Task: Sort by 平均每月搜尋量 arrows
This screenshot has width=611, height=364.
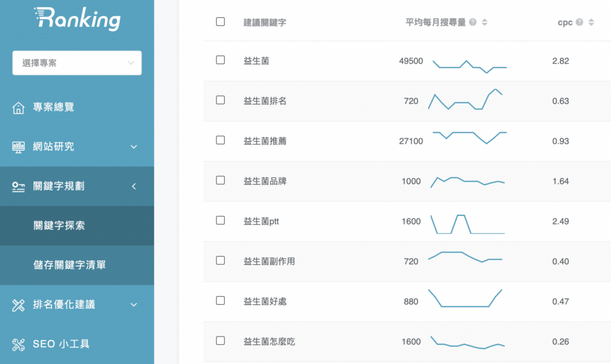Action: pyautogui.click(x=485, y=22)
